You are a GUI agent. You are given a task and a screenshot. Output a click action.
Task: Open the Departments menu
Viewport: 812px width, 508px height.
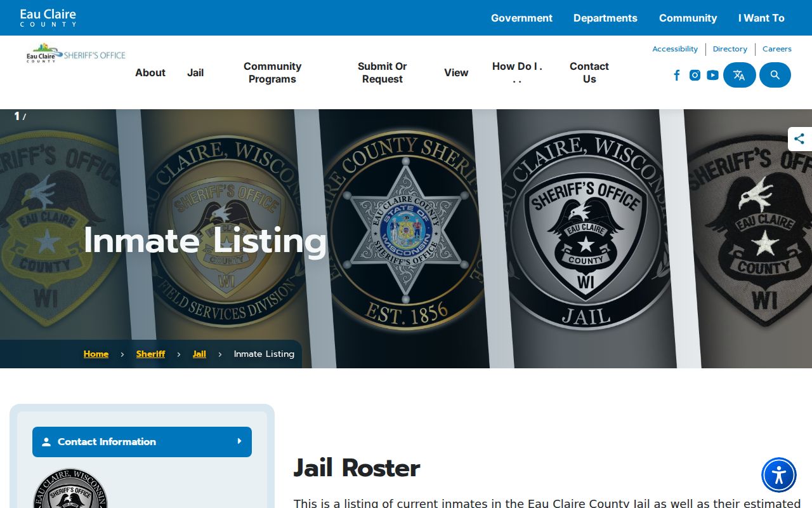tap(605, 18)
